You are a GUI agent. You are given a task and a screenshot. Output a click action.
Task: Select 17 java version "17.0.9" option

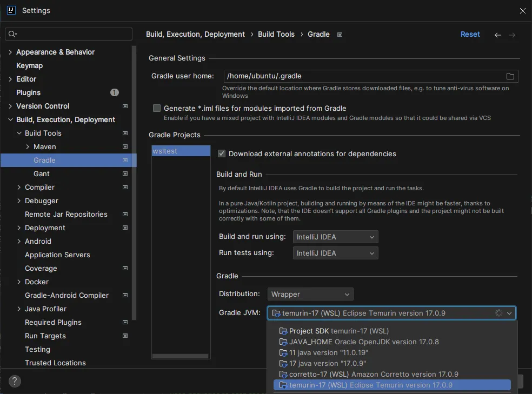pyautogui.click(x=392, y=364)
